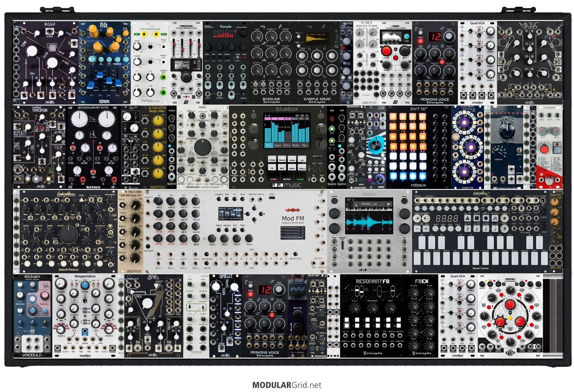
Task: Click the MODULARGrid.net logo text
Action: [x=287, y=385]
